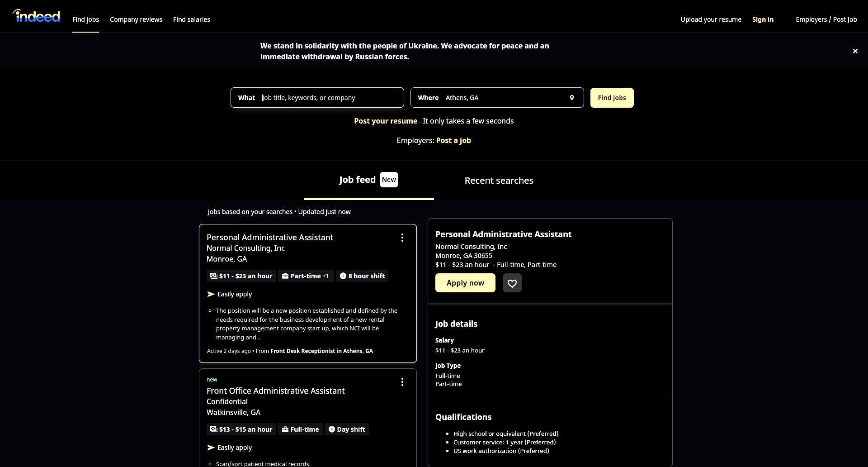Switch to the Job feed tab
Image resolution: width=868 pixels, height=467 pixels.
tap(368, 180)
